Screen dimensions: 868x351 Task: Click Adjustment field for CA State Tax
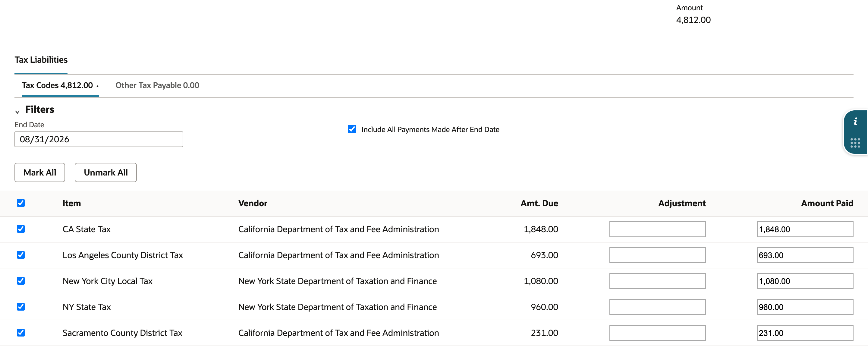pyautogui.click(x=657, y=229)
